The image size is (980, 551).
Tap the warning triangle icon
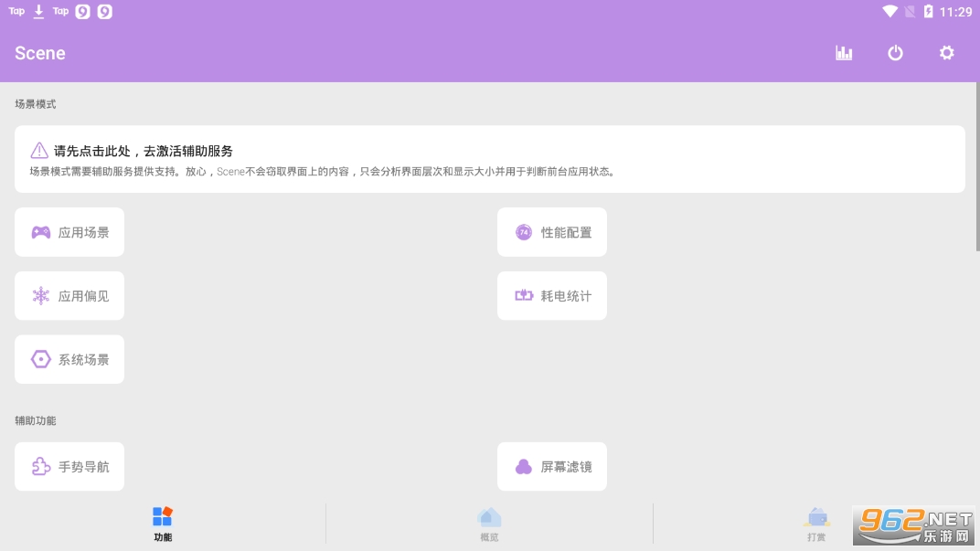39,151
